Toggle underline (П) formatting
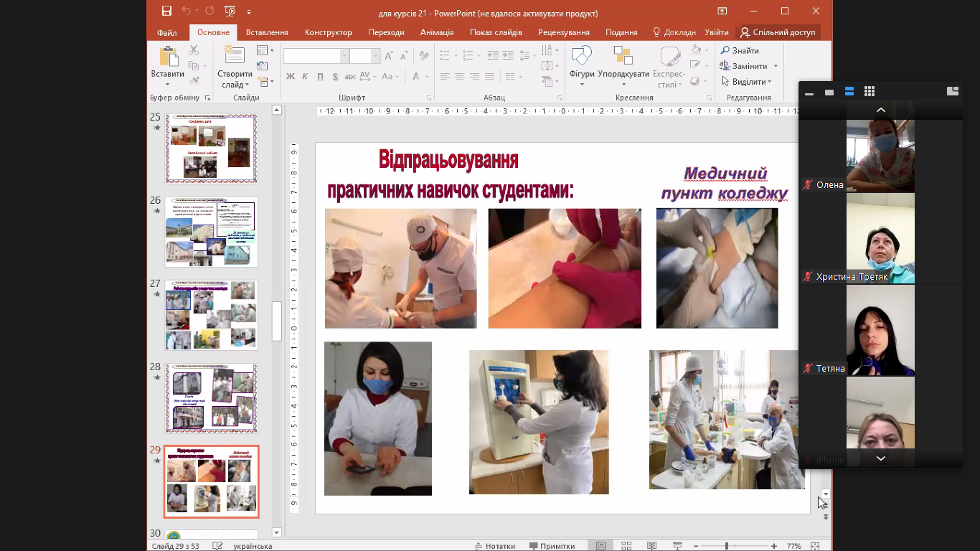Screen dimensions: 980x551 [321, 75]
